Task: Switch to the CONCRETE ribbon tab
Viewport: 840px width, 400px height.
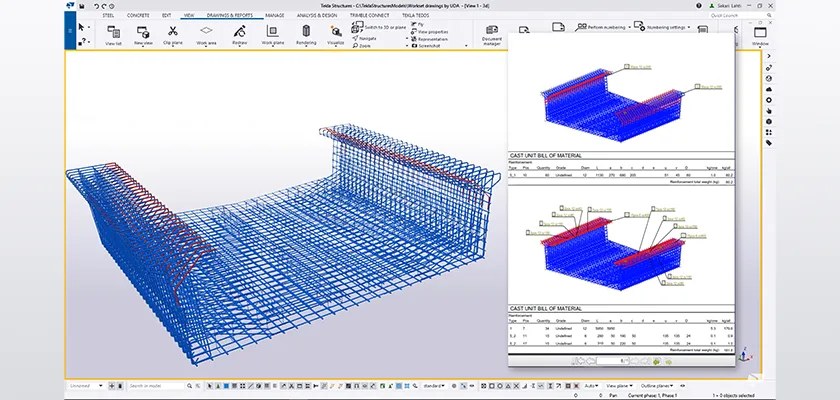Action: (138, 16)
